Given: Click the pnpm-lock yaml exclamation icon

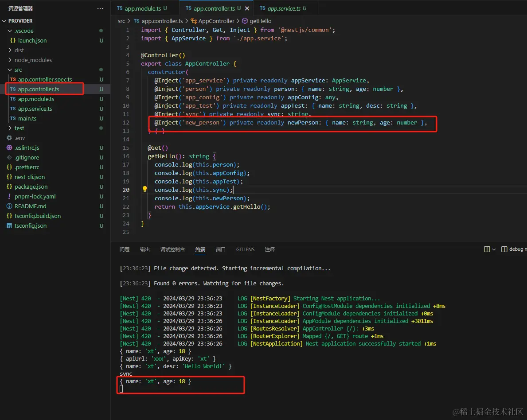Looking at the screenshot, I should click(x=9, y=196).
